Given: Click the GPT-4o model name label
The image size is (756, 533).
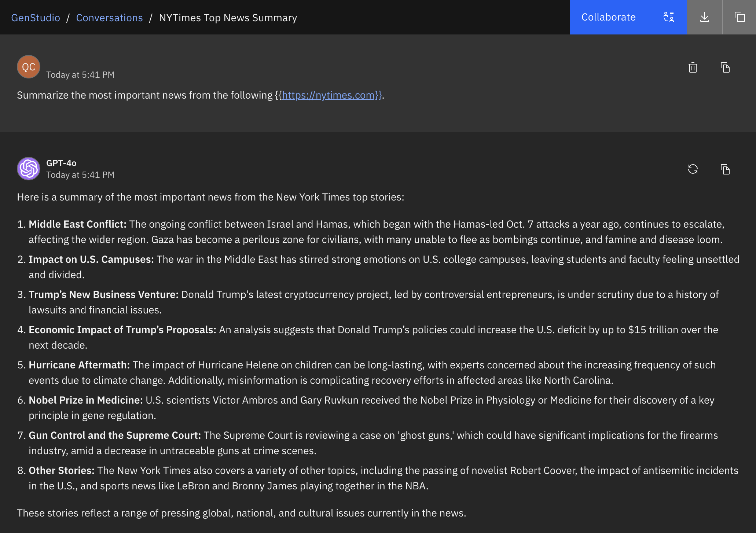Looking at the screenshot, I should pos(61,163).
